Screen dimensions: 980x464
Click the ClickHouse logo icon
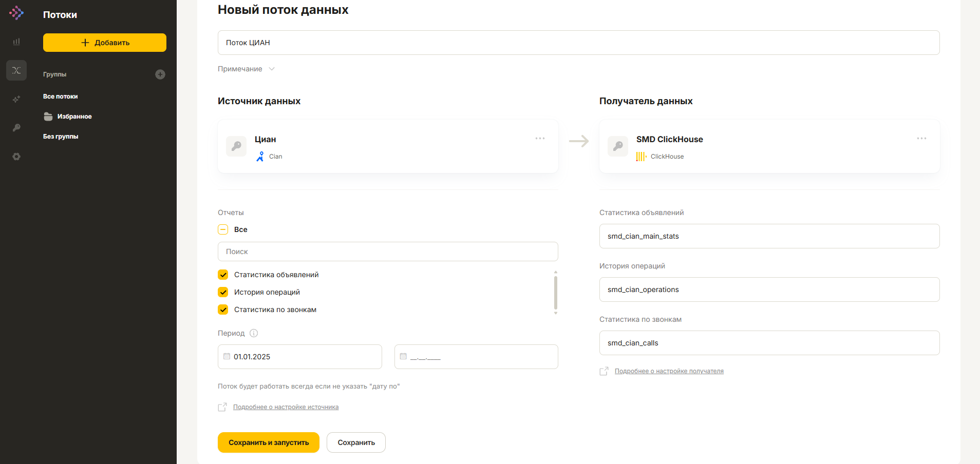click(642, 157)
